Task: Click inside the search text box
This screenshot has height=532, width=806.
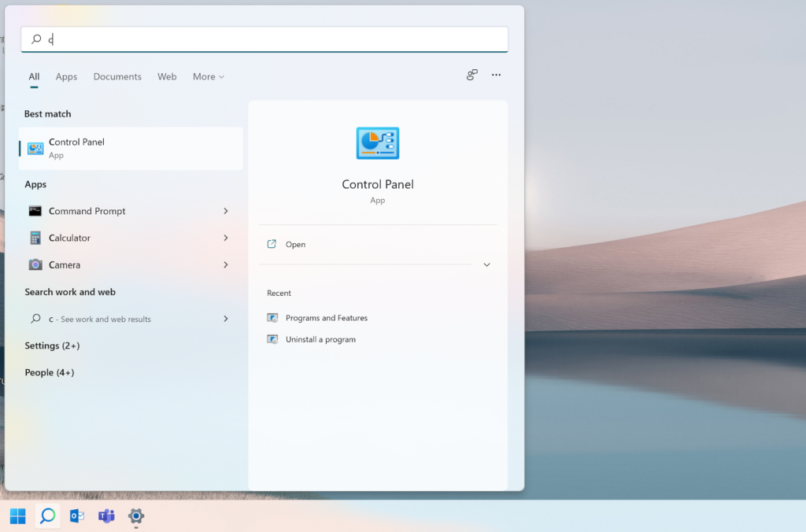Action: click(x=268, y=39)
